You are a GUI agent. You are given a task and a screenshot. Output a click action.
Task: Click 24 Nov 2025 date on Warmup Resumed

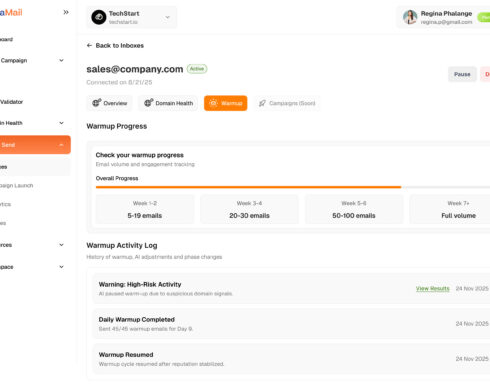pos(472,359)
